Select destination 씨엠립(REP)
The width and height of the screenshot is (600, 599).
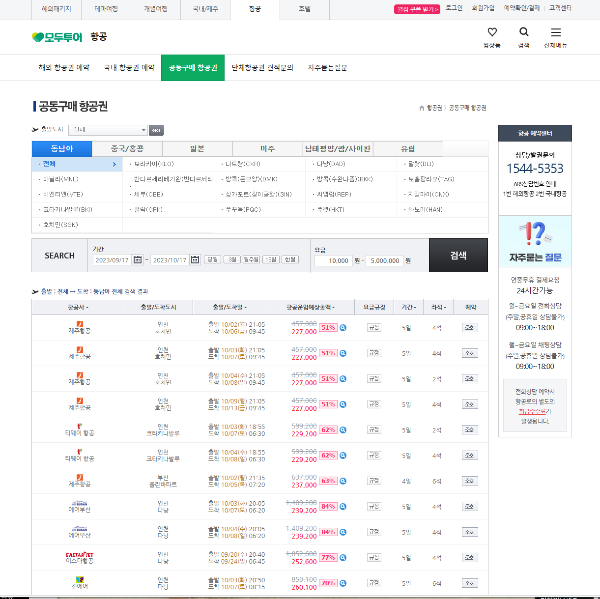(334, 194)
